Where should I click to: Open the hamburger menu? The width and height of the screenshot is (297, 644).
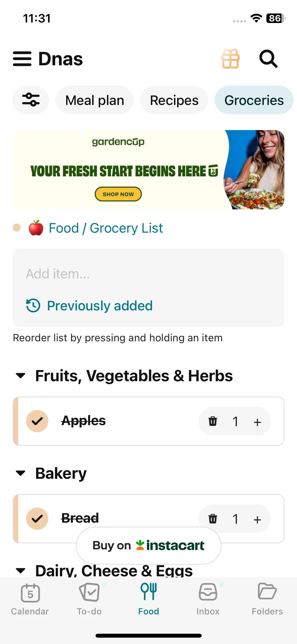[22, 59]
